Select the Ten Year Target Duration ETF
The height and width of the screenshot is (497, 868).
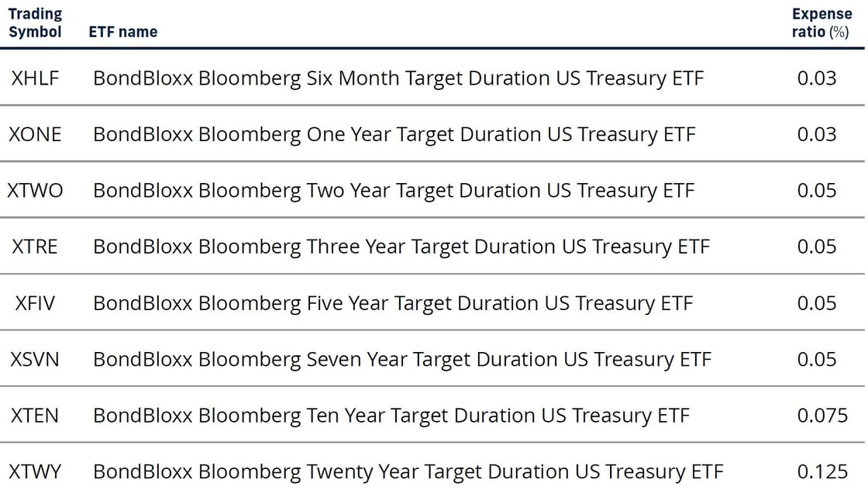391,416
